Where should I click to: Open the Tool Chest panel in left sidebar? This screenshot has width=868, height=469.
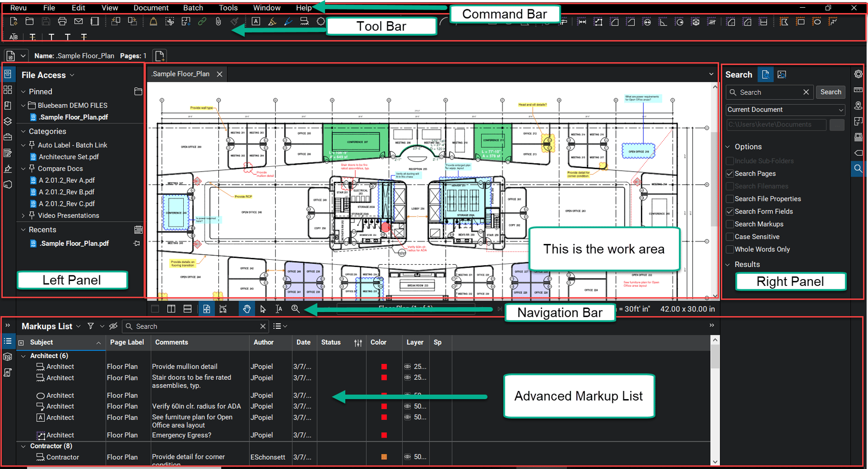click(x=8, y=137)
